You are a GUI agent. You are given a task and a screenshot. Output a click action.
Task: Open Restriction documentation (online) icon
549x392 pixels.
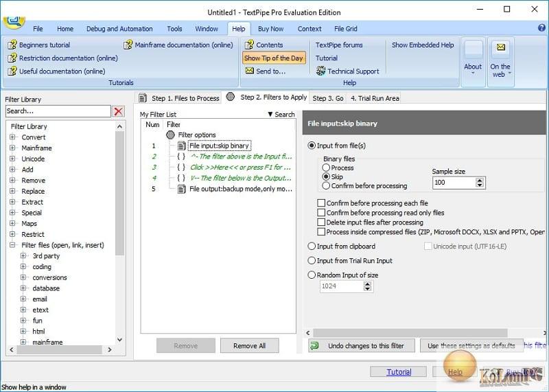12,58
